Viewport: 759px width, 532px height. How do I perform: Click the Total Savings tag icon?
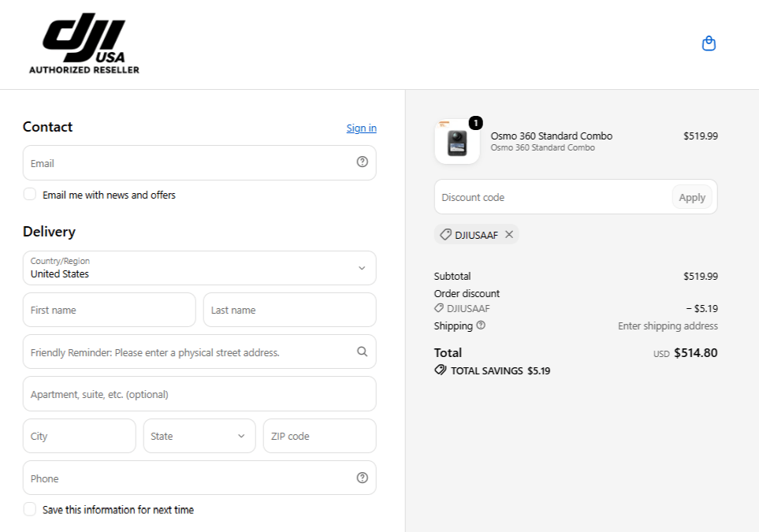440,370
